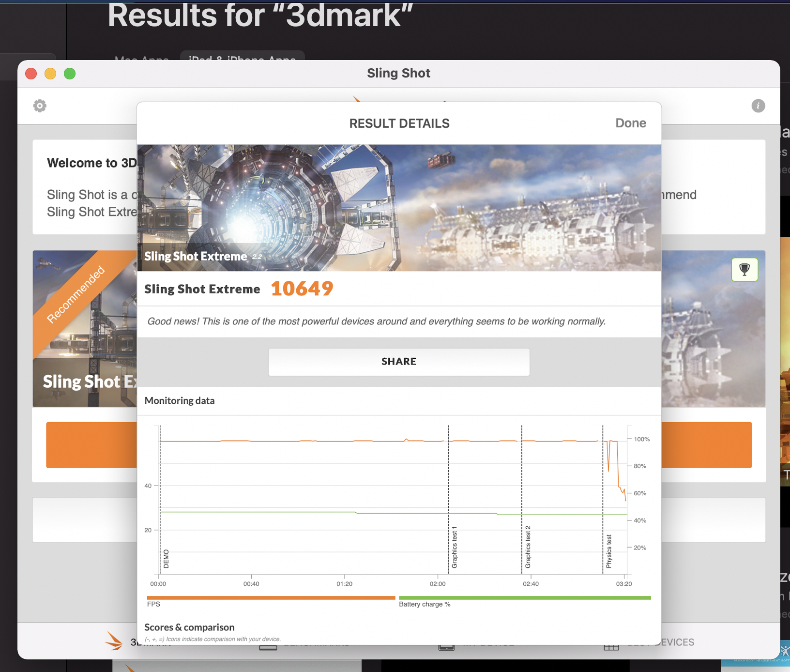The height and width of the screenshot is (672, 790).
Task: Click the Sling Shot Extreme banner image
Action: point(399,208)
